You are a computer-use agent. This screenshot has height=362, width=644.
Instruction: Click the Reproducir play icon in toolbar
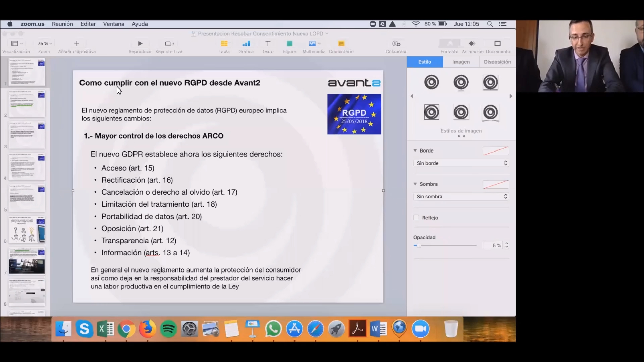140,44
